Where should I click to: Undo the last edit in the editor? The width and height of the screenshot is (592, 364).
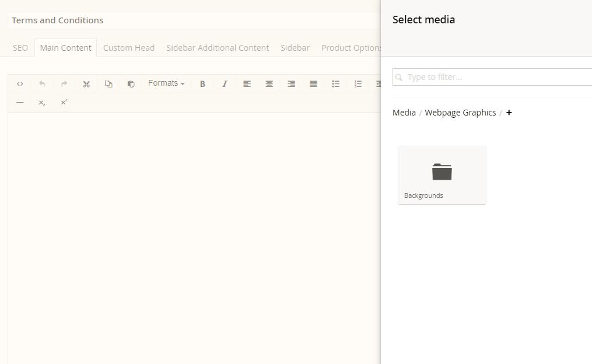(42, 84)
